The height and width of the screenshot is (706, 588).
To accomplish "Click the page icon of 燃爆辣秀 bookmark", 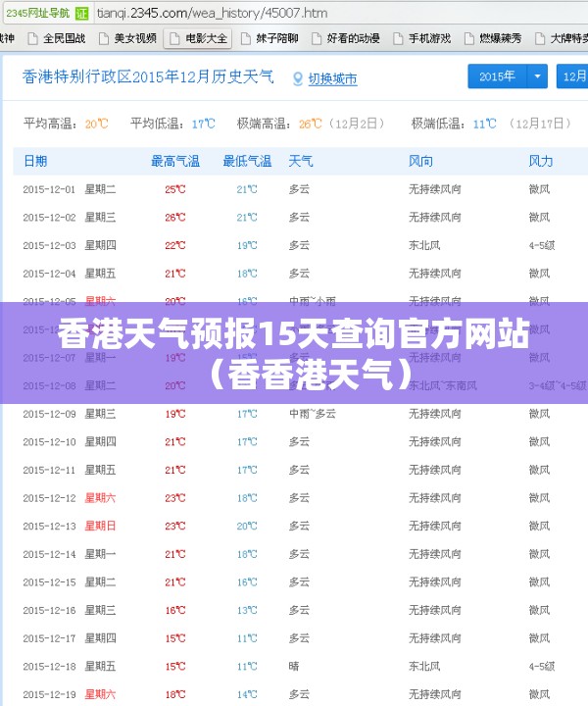I will pos(468,38).
